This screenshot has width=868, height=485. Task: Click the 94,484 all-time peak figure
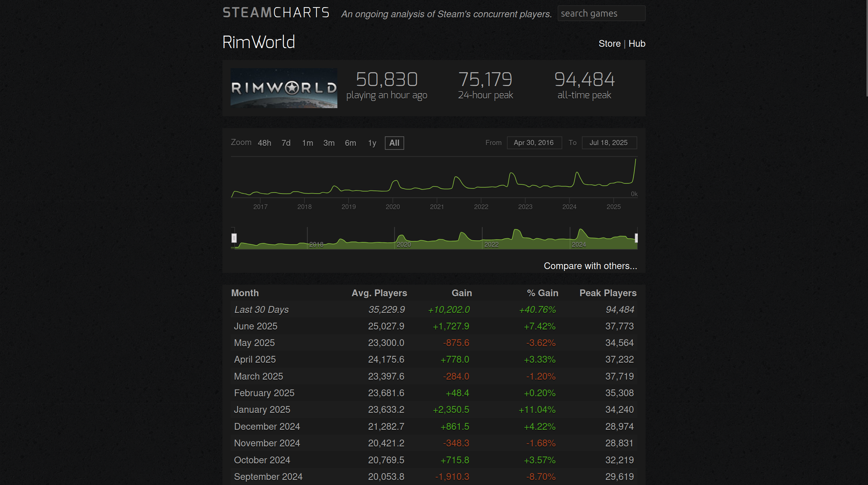[584, 80]
